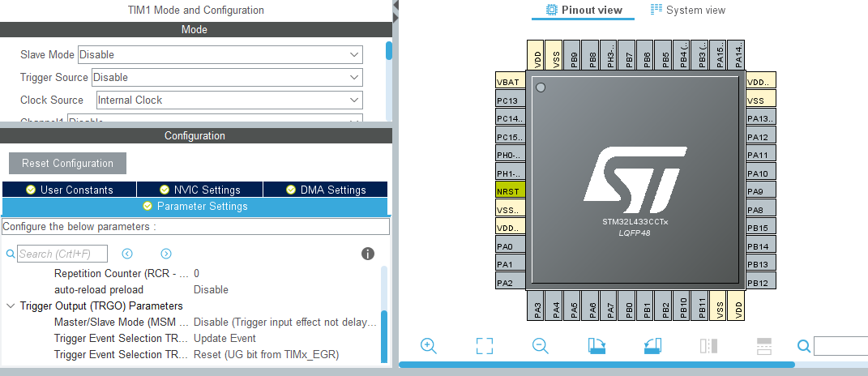Click Repetition Counter value 0

pos(196,274)
